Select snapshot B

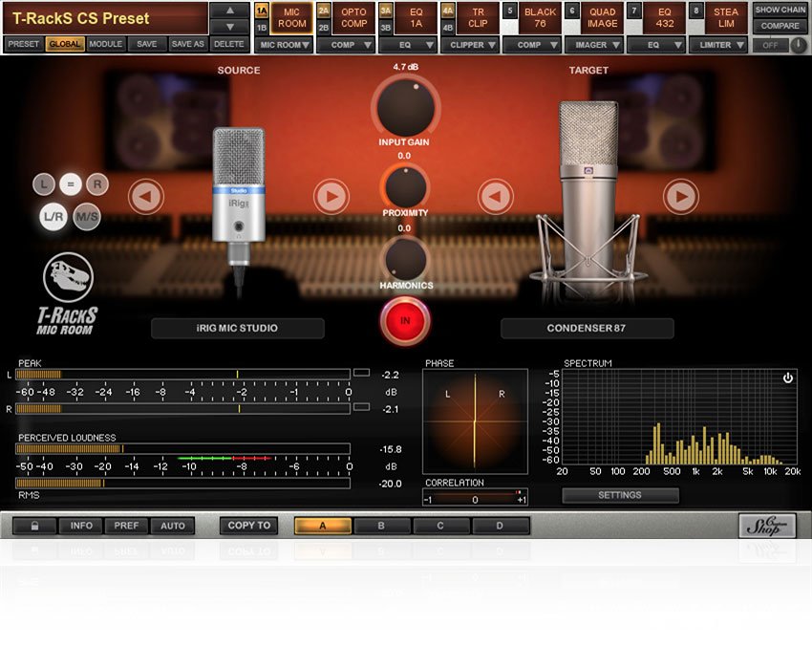pyautogui.click(x=381, y=526)
